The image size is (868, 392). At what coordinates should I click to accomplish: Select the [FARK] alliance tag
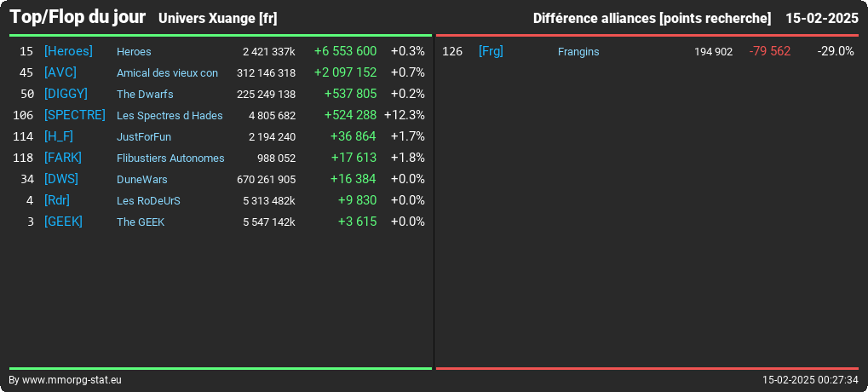click(63, 158)
